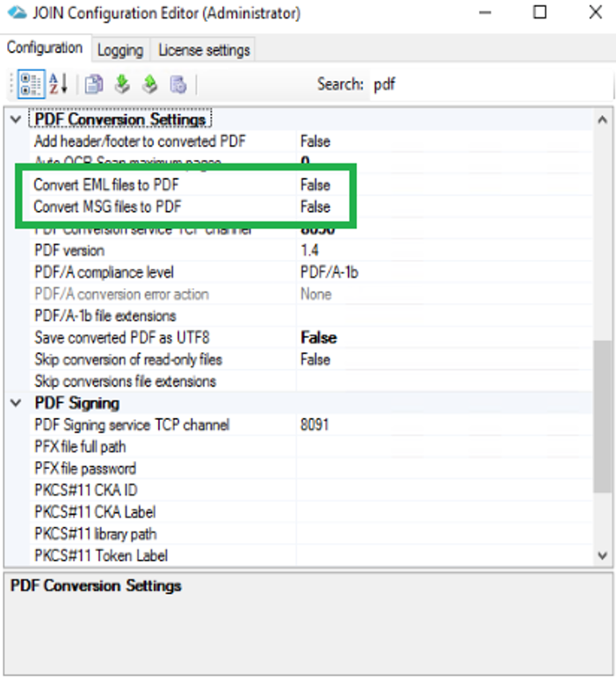616x679 pixels.
Task: Click the 8091 TCP channel value
Action: point(315,425)
